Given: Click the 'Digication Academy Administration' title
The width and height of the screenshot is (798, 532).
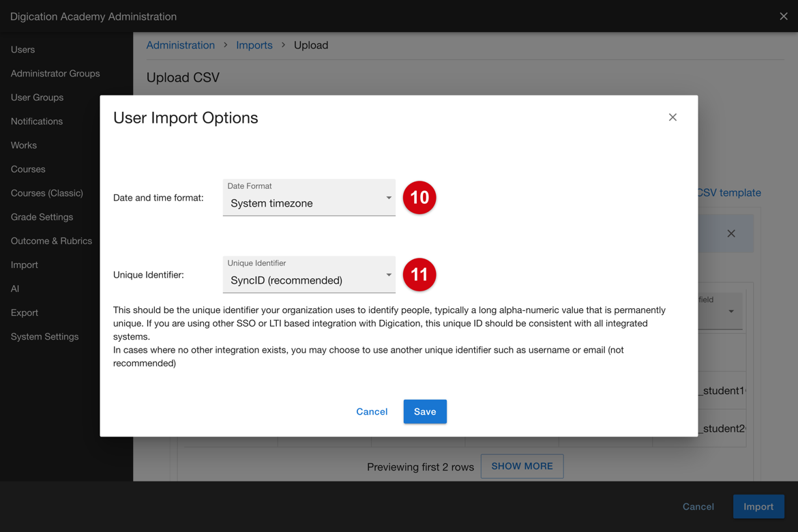Looking at the screenshot, I should coord(93,16).
